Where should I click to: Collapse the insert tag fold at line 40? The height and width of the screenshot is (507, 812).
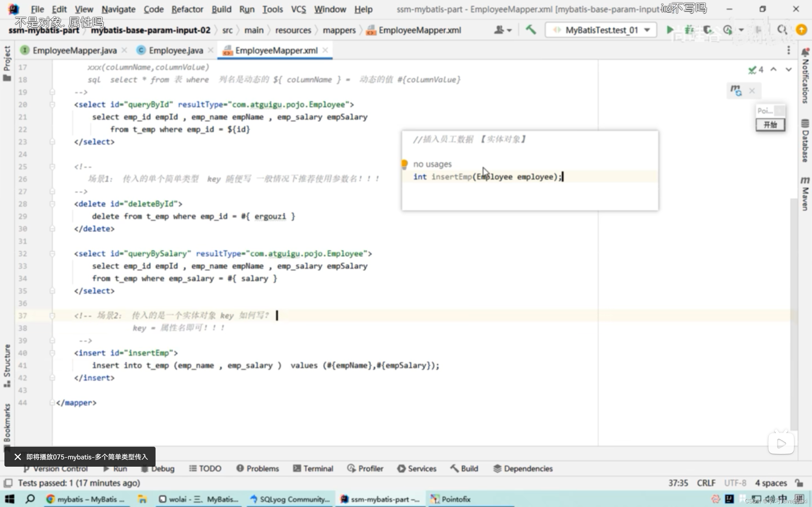click(52, 353)
